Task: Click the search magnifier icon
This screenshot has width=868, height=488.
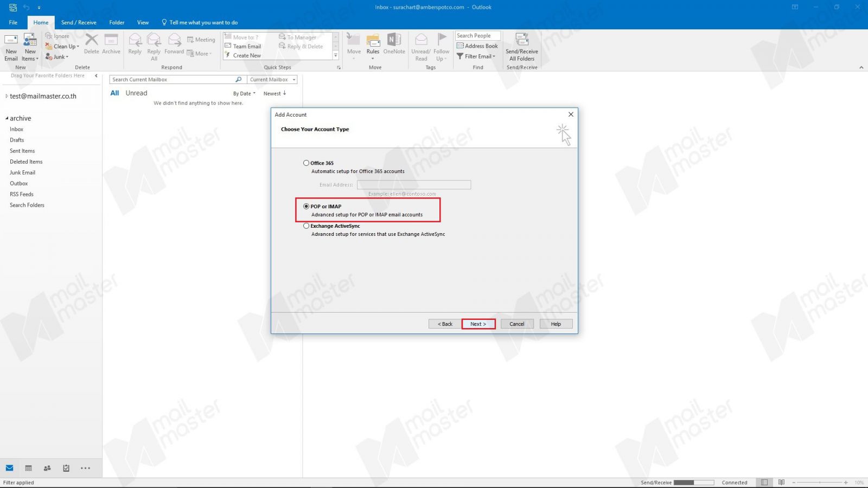Action: click(239, 80)
